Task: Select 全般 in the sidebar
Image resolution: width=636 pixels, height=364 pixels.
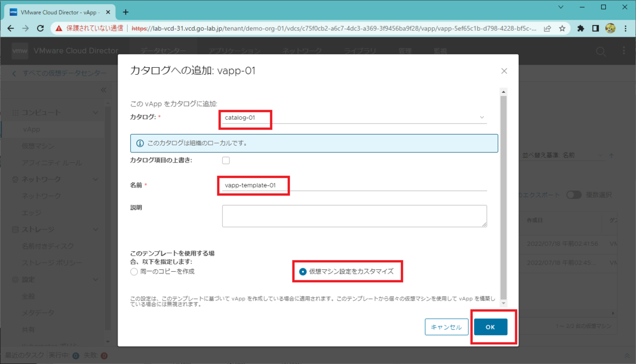Action: (29, 296)
